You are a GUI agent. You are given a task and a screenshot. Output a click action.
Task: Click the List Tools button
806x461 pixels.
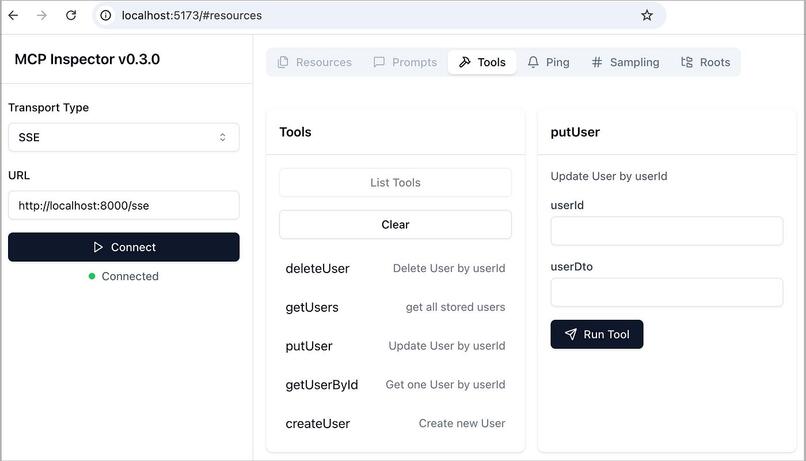click(x=395, y=182)
